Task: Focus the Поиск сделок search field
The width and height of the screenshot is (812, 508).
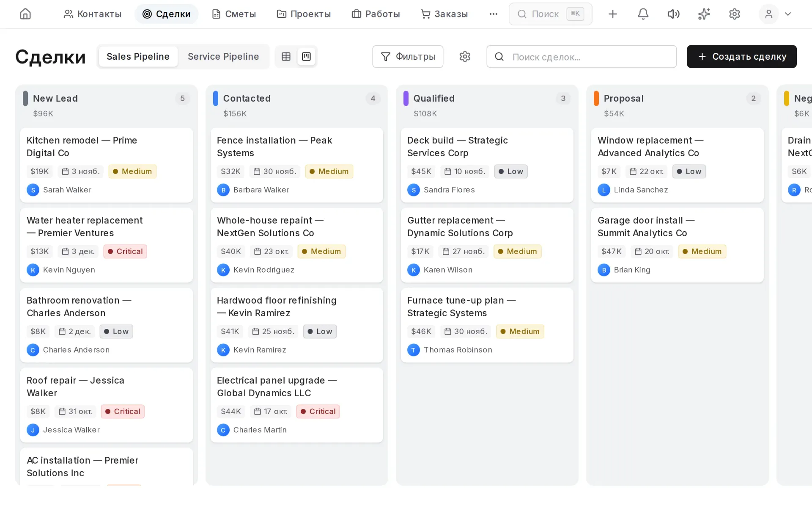Action: pyautogui.click(x=582, y=56)
